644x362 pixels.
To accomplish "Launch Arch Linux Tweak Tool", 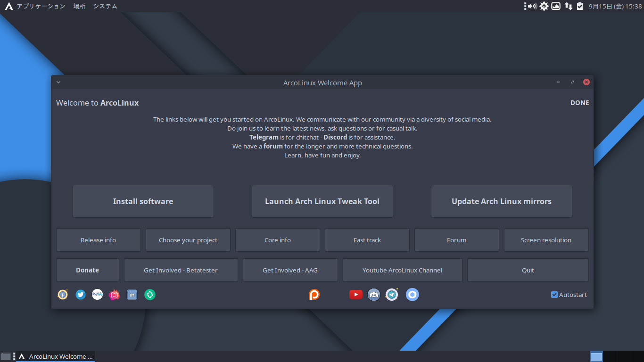I will [322, 201].
